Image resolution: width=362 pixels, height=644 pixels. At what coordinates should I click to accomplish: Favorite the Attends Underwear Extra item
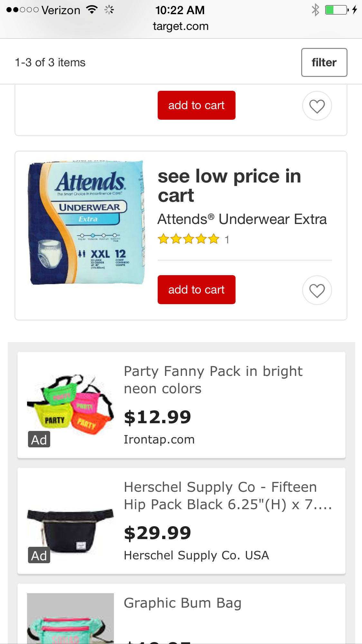click(317, 290)
